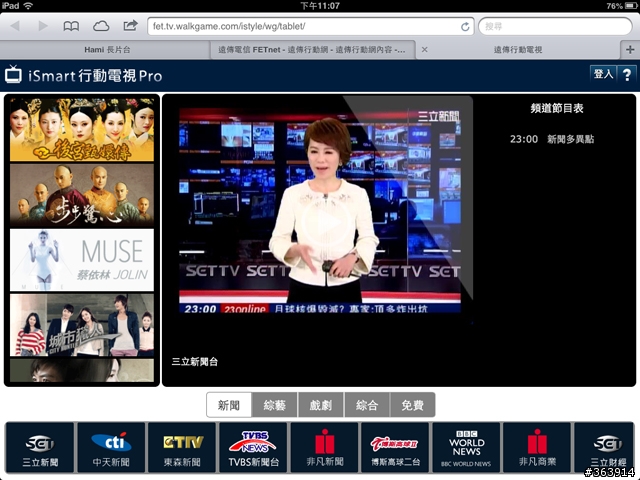
Task: Click the 三立新聞台 channel label
Action: [195, 362]
